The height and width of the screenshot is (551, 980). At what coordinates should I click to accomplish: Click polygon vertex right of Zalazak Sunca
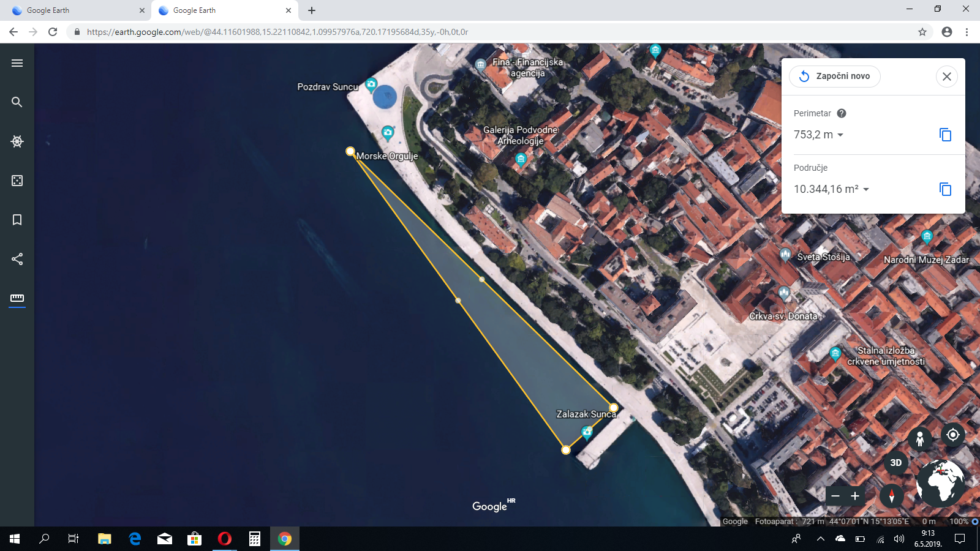coord(614,408)
